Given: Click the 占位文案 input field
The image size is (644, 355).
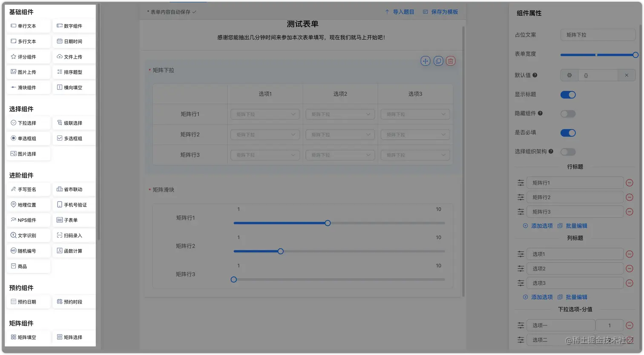Looking at the screenshot, I should [x=598, y=35].
